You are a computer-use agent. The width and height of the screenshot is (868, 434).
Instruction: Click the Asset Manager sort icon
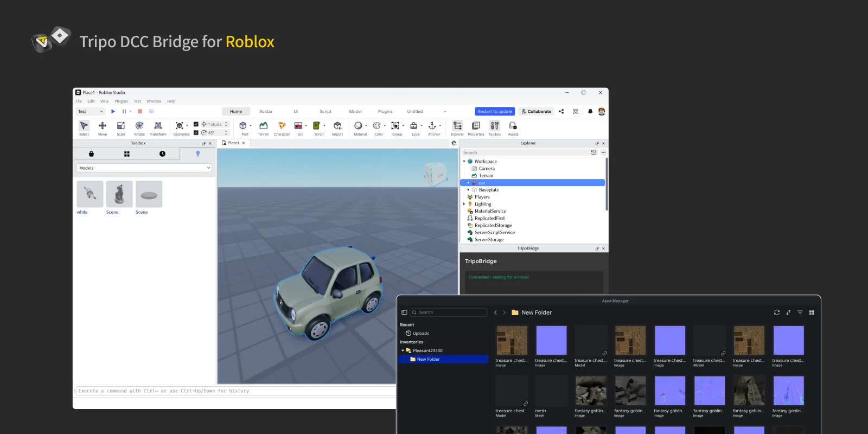(x=788, y=312)
